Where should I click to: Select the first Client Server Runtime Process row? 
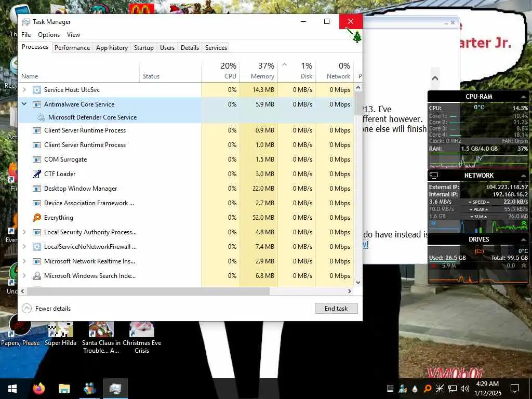pyautogui.click(x=186, y=130)
